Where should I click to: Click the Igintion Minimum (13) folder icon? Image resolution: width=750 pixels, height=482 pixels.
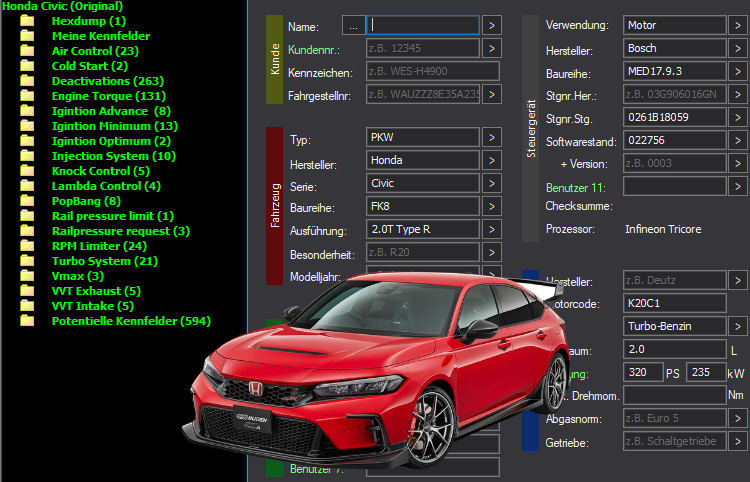click(27, 126)
